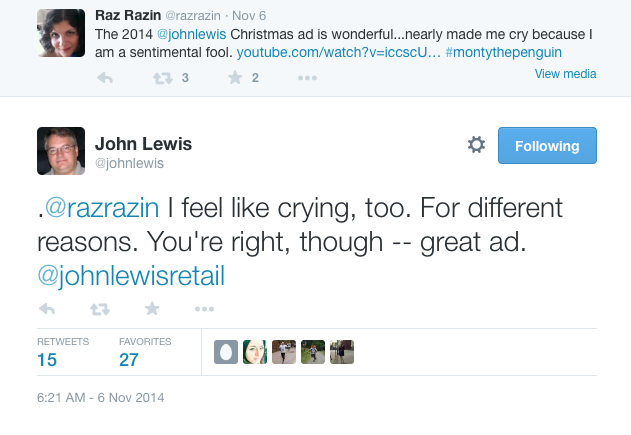This screenshot has height=435, width=631.
Task: Reply to John Lewis's tweet
Action: click(47, 308)
